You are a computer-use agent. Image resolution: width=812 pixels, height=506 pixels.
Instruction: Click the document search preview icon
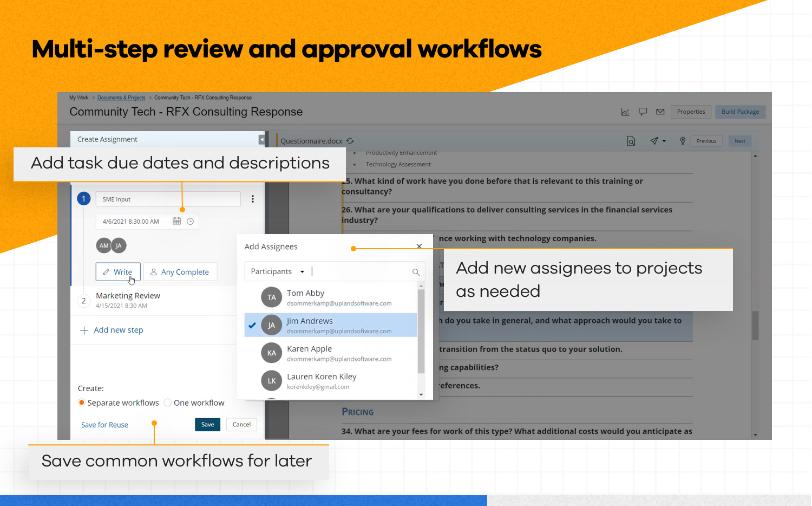tap(631, 141)
